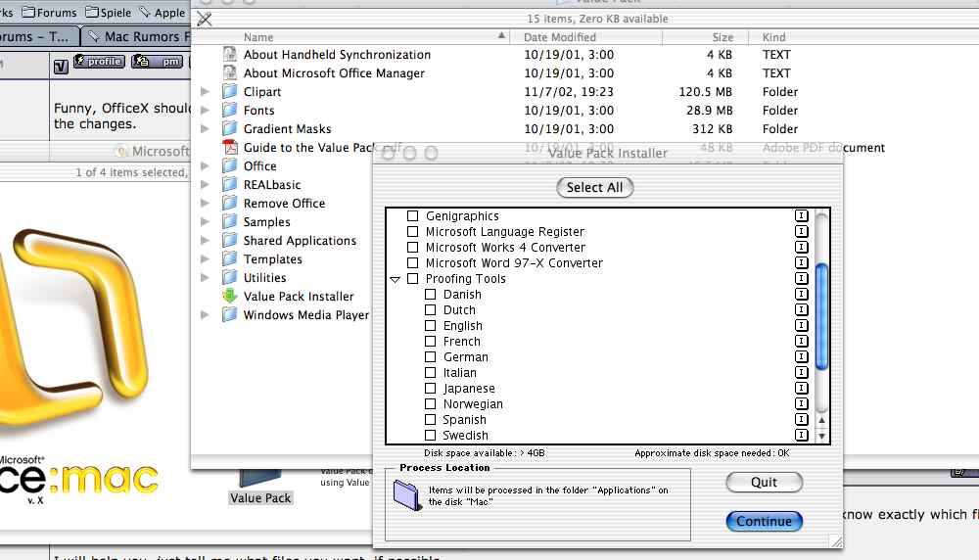The width and height of the screenshot is (979, 560).
Task: Show info for Microsoft Works 4 Converter
Action: coord(801,248)
